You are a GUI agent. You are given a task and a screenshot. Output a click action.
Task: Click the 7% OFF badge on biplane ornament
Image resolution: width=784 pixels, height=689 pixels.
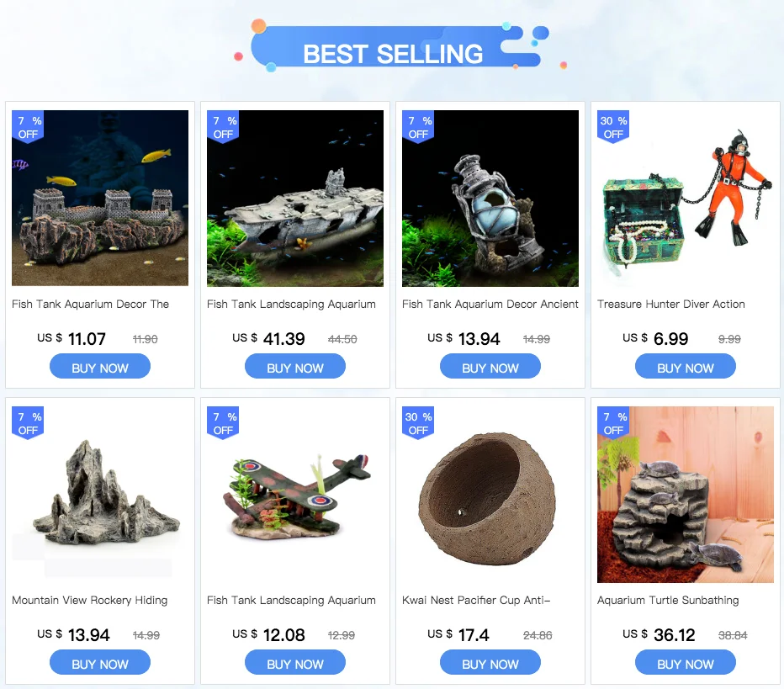click(x=223, y=423)
